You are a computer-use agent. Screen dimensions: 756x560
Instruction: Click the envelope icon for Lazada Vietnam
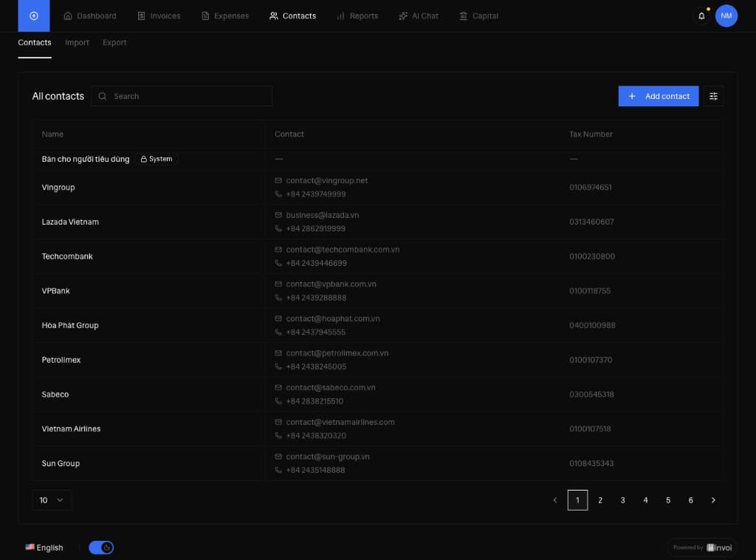[x=278, y=215]
